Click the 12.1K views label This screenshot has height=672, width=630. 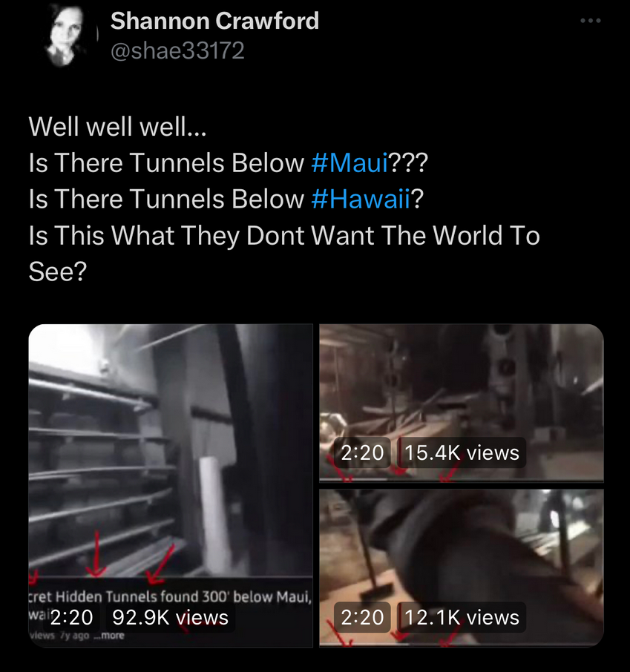[x=462, y=617]
